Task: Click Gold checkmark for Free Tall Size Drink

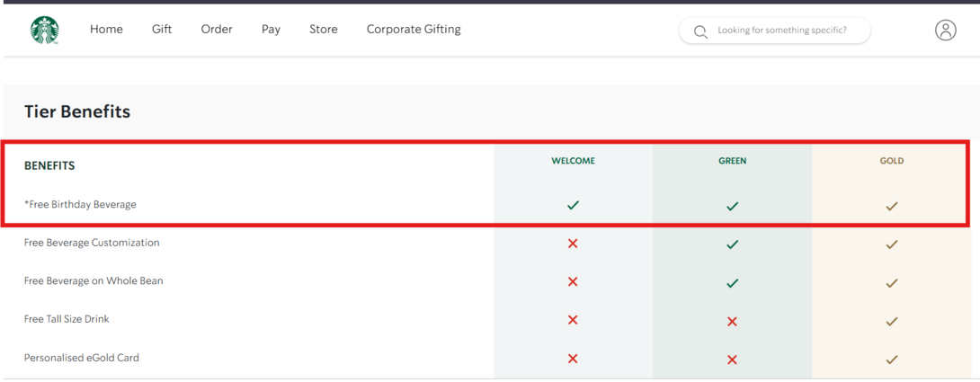Action: pyautogui.click(x=892, y=322)
